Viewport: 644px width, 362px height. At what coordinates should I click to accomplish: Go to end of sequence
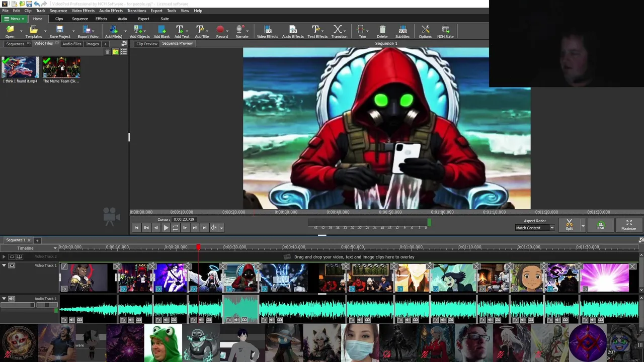[x=204, y=228]
